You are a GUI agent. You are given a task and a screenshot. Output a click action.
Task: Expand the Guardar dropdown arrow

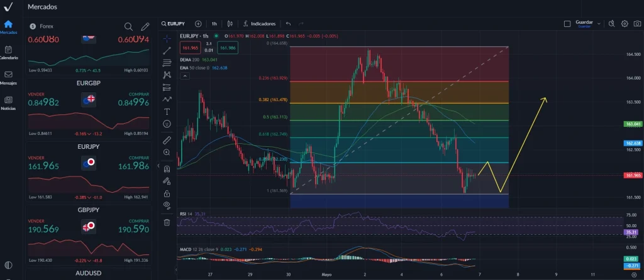tap(599, 24)
